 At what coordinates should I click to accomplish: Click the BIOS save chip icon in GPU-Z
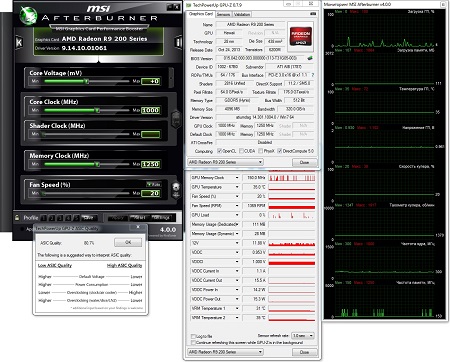coord(310,58)
